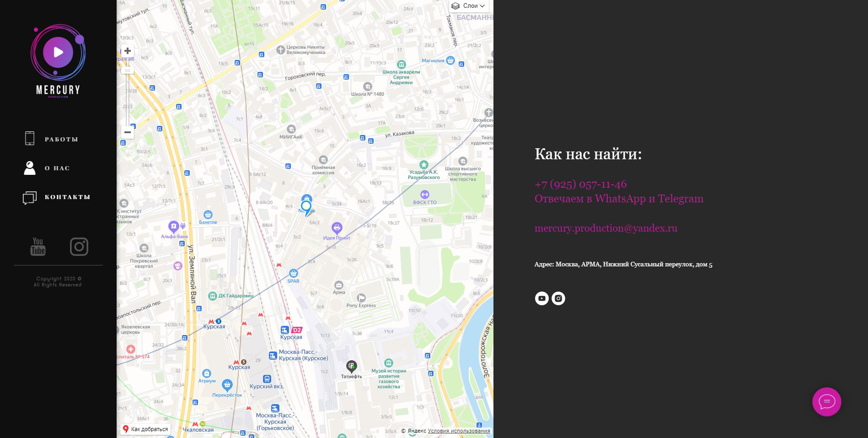868x438 pixels.
Task: Click the ВФСК ГТО fitness icon
Action: (425, 195)
